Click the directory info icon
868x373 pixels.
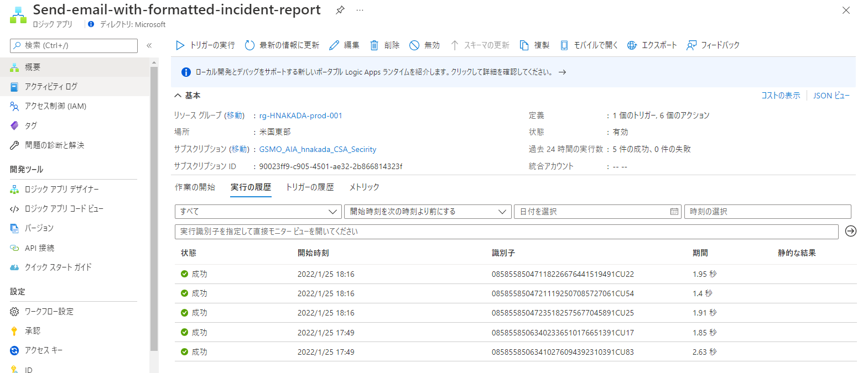coord(91,24)
